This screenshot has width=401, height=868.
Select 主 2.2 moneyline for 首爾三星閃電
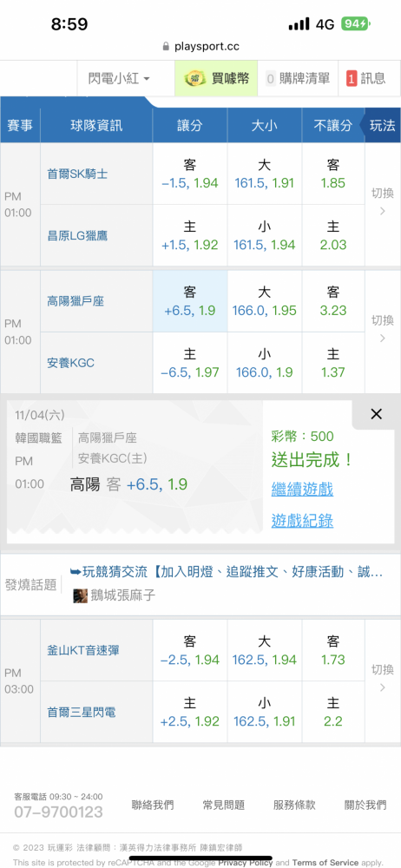tap(333, 712)
